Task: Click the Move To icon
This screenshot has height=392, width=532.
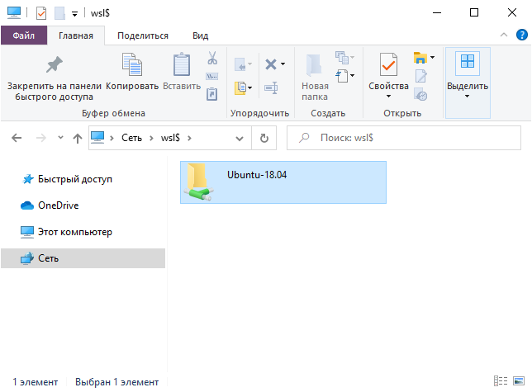Action: tap(240, 64)
